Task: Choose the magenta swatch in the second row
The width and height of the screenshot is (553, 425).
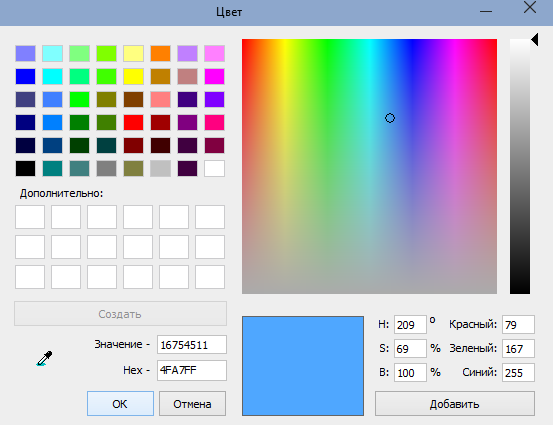Action: tap(214, 77)
